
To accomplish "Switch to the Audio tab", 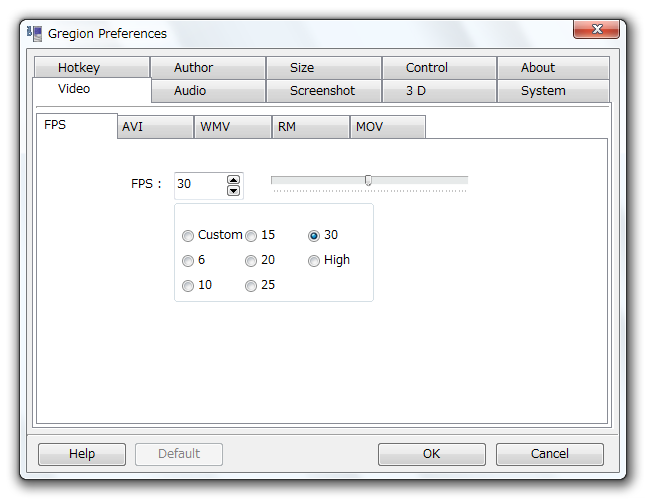I will click(208, 91).
